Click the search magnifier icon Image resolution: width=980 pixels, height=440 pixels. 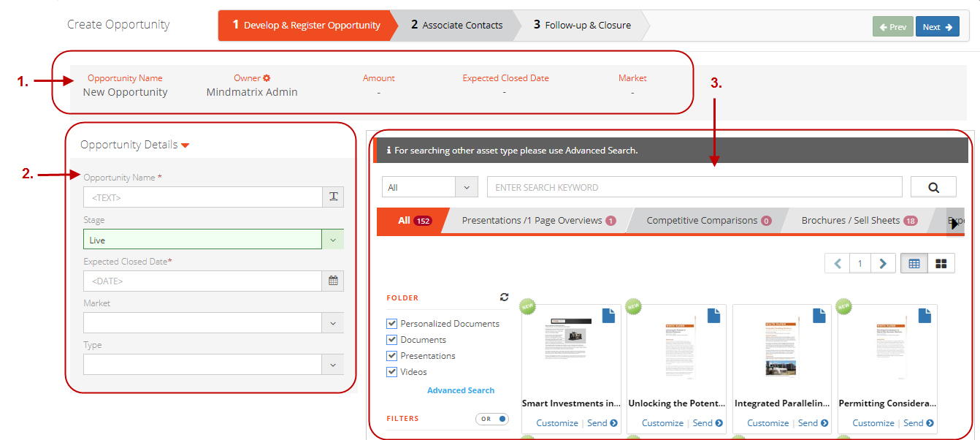pyautogui.click(x=933, y=186)
